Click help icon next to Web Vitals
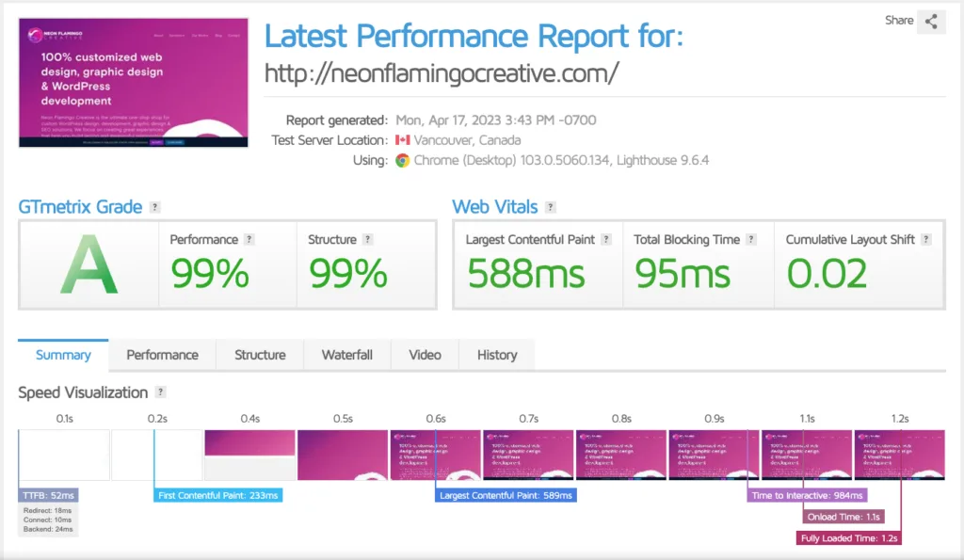The image size is (964, 560). point(551,207)
